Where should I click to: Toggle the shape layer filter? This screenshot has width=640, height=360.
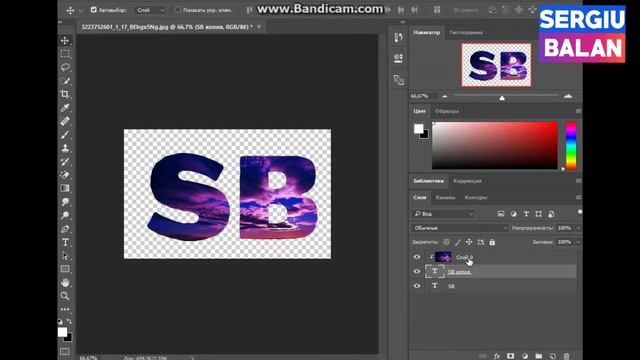click(539, 214)
